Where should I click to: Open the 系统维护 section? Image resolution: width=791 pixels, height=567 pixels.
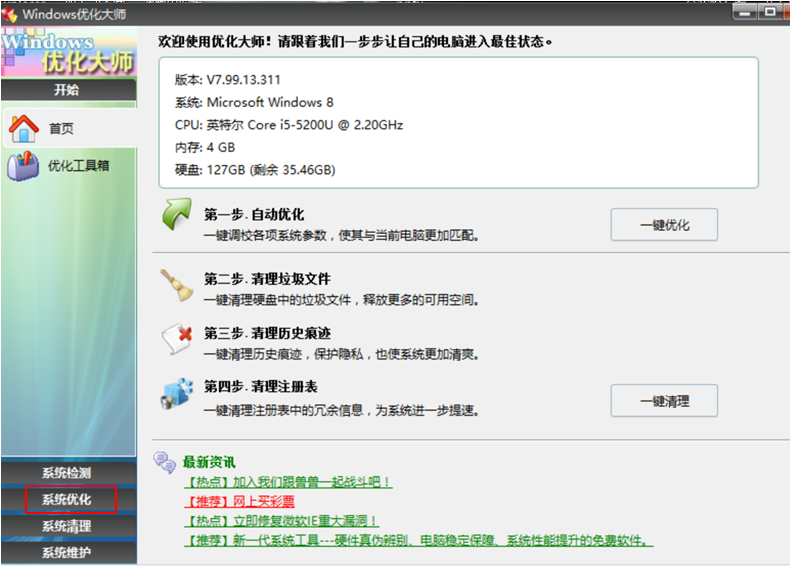pyautogui.click(x=69, y=553)
